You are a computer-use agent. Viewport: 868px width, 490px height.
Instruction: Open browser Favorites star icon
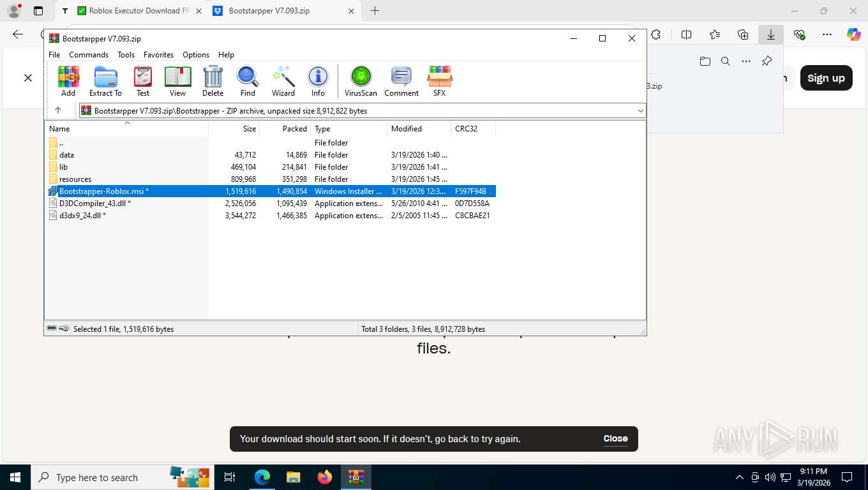click(x=714, y=34)
